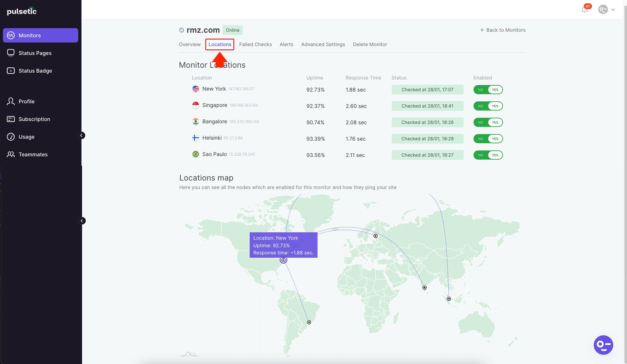Click the Helsinki Finland flag icon

point(196,138)
